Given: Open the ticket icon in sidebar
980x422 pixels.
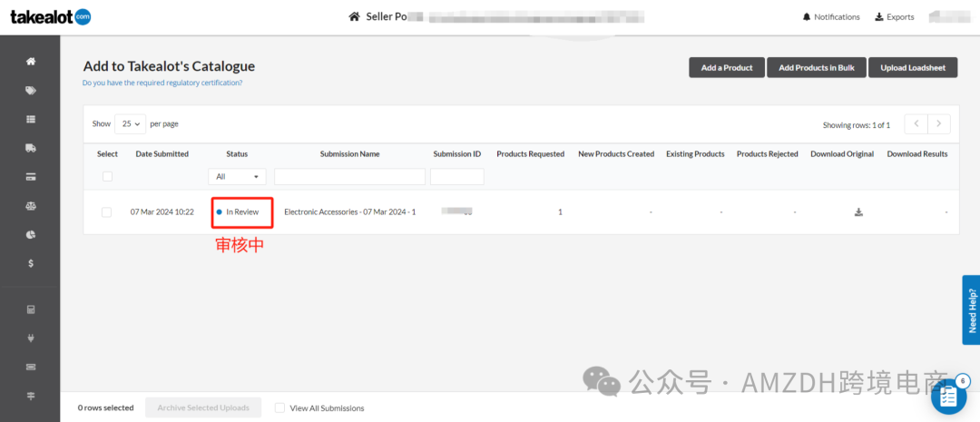Looking at the screenshot, I should (30, 367).
